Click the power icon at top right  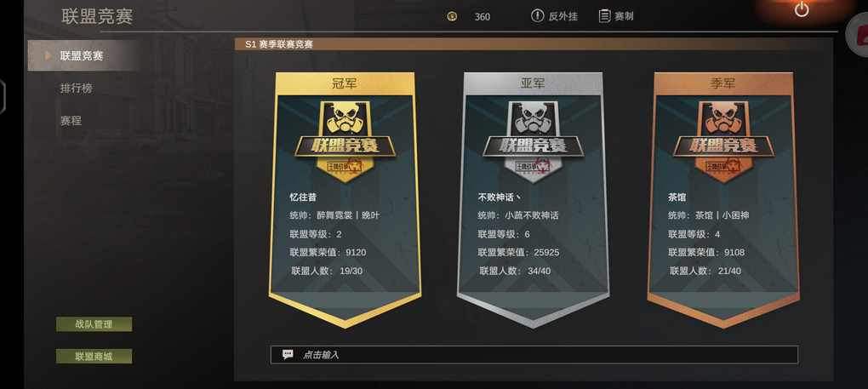click(x=802, y=9)
